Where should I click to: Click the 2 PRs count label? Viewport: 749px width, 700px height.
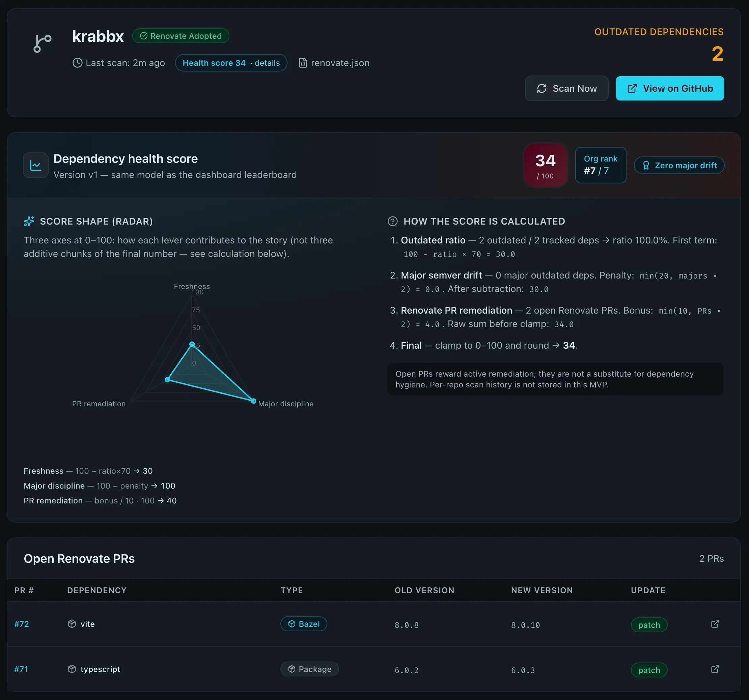click(711, 558)
